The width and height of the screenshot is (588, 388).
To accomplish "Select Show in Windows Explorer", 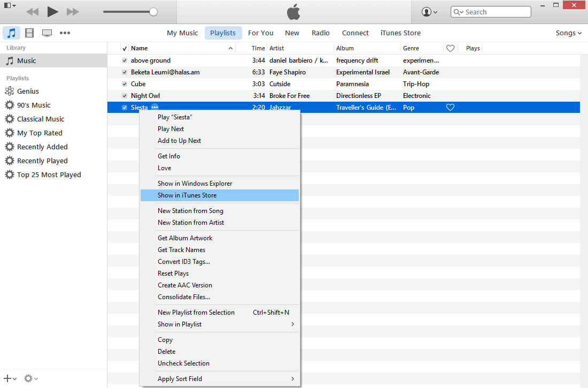I will pyautogui.click(x=220, y=183).
